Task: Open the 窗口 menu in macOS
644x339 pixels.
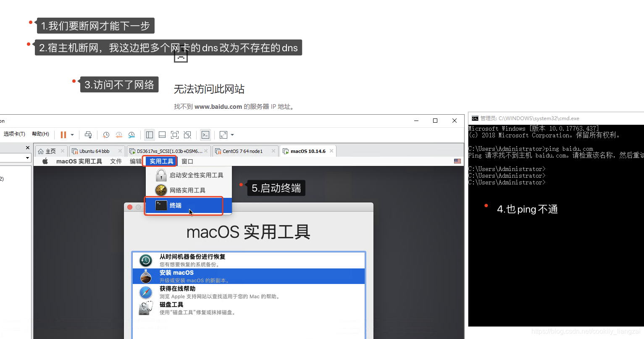Action: point(187,161)
